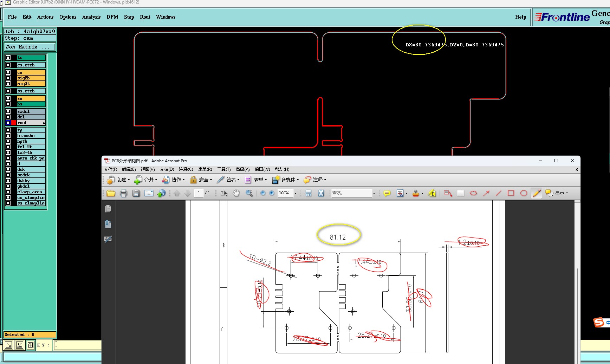Activate the marquee zoom magnifier tool
This screenshot has width=610, height=364.
point(249,193)
